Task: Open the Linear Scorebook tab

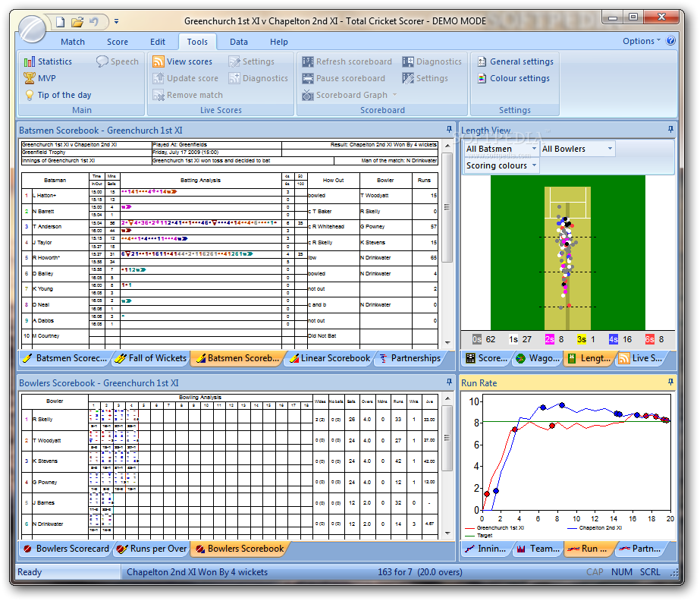Action: [330, 358]
